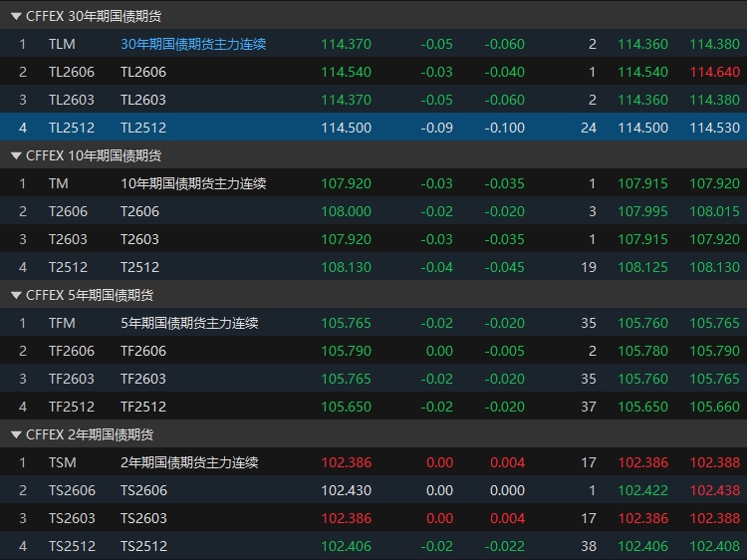
Task: Click TF2512 volume value 37
Action: click(589, 407)
